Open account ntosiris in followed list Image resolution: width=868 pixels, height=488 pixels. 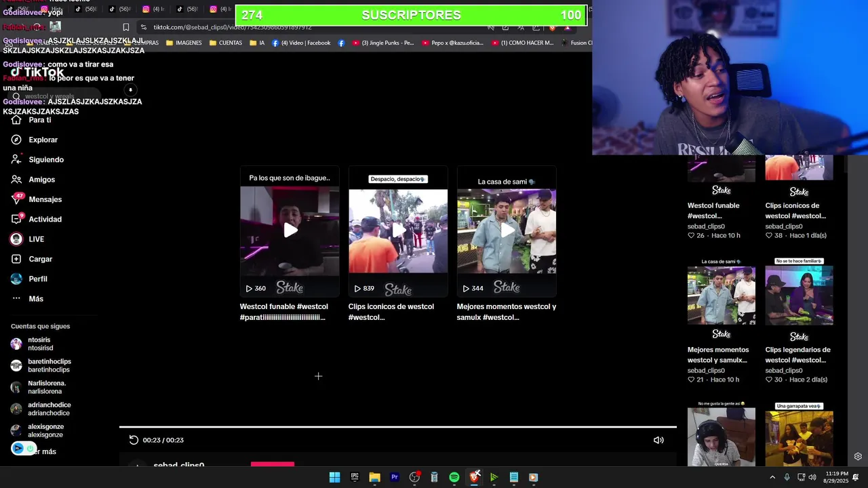pos(41,344)
